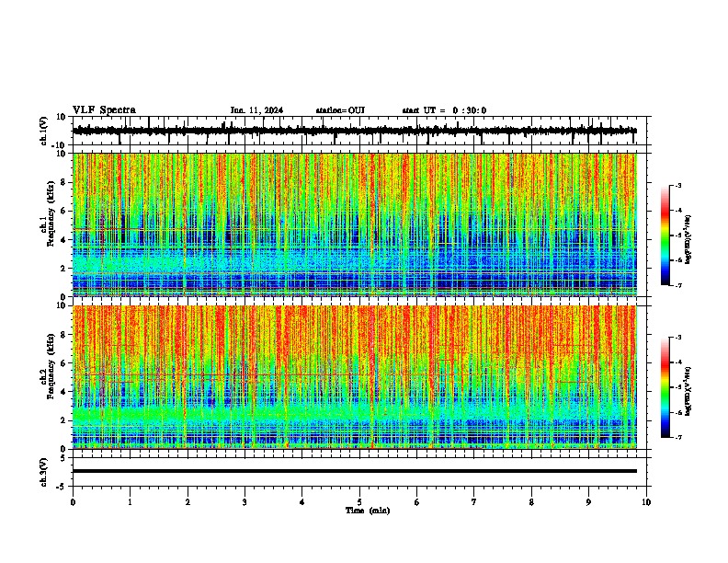
Task: Click the "ch.3(V)" axis label
Action: 44,472
